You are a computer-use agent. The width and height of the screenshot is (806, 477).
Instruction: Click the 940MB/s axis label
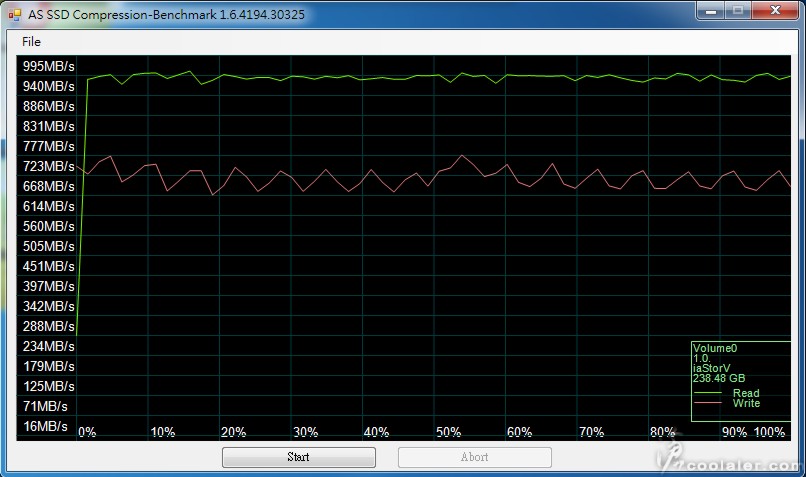point(48,86)
